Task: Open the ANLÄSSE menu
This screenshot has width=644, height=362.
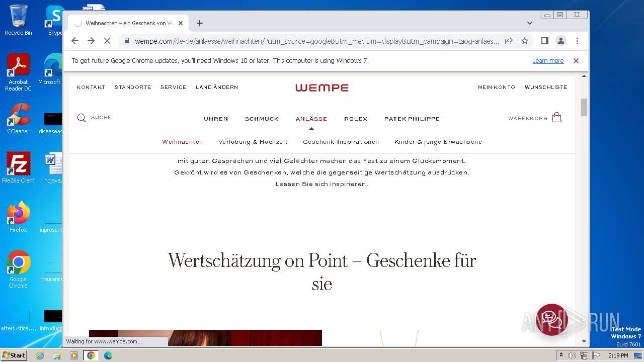Action: (311, 119)
